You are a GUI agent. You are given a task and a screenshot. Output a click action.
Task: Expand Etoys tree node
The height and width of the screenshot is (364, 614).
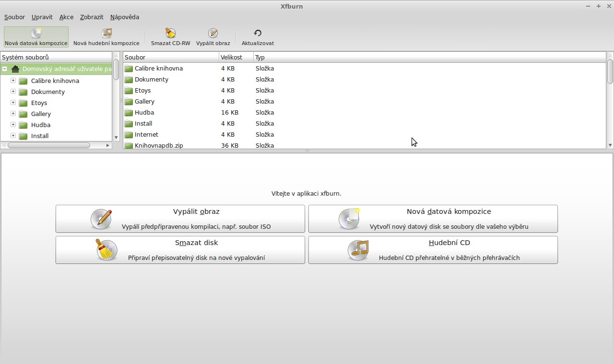point(13,103)
